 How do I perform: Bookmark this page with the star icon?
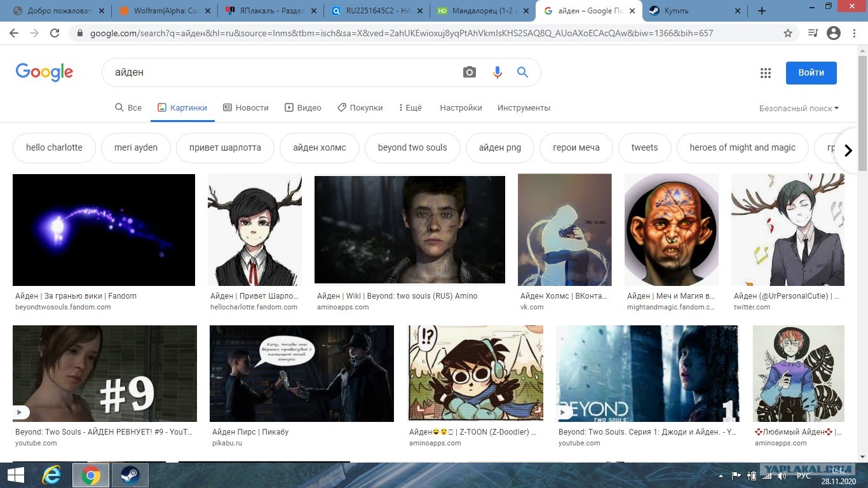[788, 33]
